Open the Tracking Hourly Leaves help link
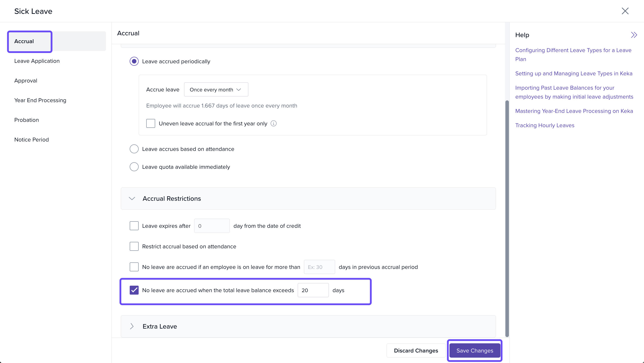 pyautogui.click(x=544, y=125)
